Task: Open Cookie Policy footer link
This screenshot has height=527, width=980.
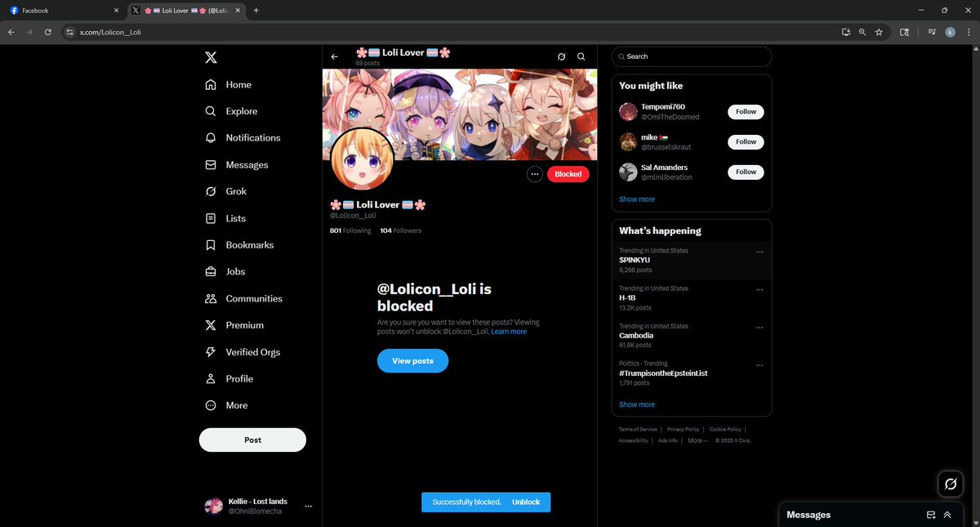Action: click(x=725, y=429)
